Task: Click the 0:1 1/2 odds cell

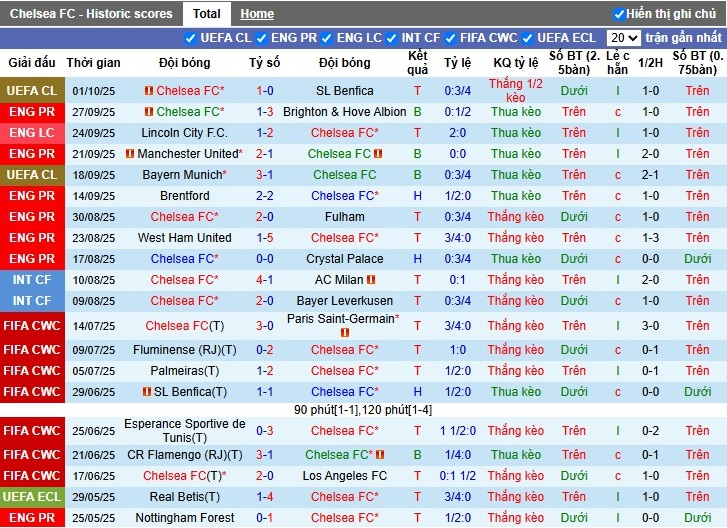Action: pos(458,476)
